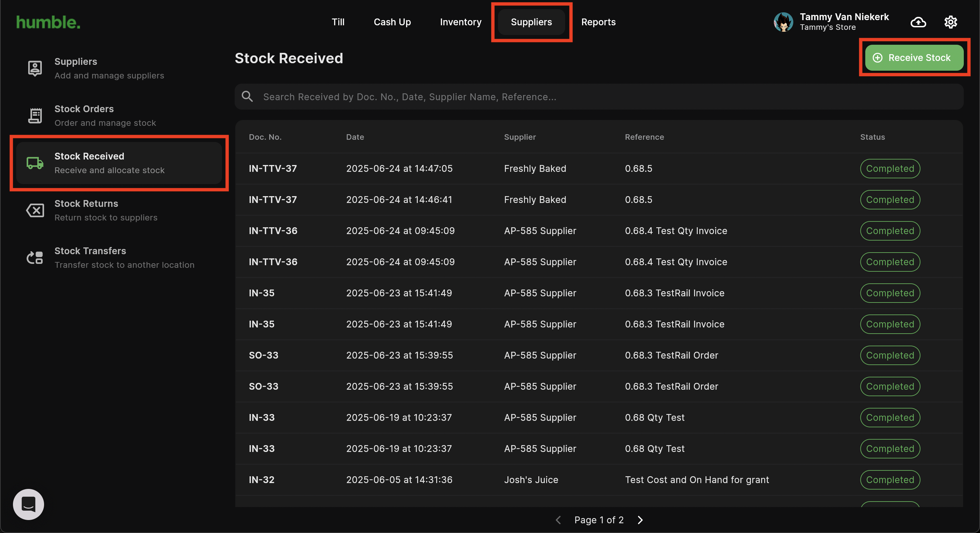
Task: Open IN-TTV-37 row dated 14:47:05
Action: pyautogui.click(x=599, y=169)
